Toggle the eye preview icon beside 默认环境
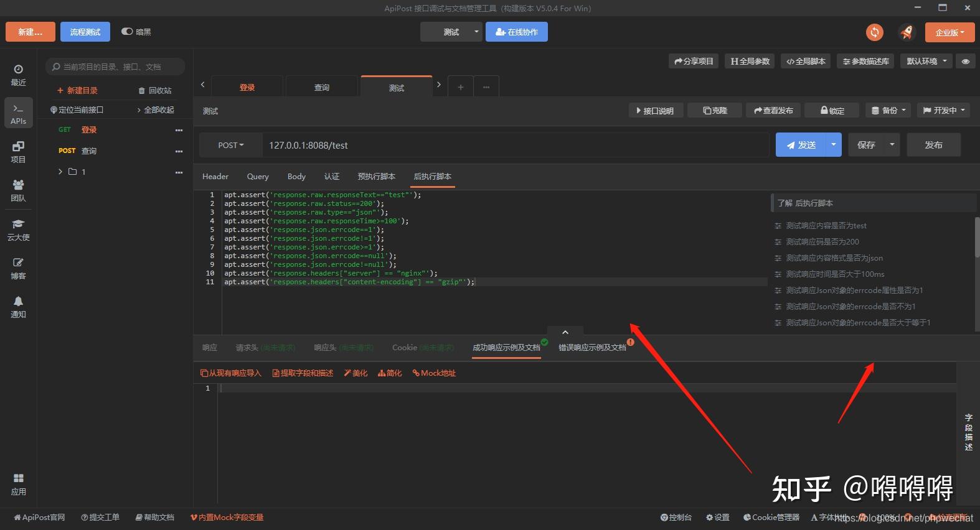980x530 pixels. pos(966,61)
